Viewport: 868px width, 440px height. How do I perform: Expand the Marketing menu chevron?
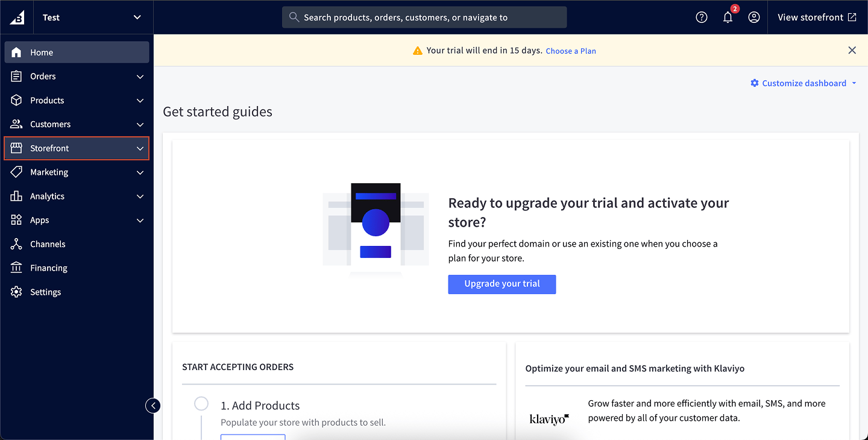point(140,172)
